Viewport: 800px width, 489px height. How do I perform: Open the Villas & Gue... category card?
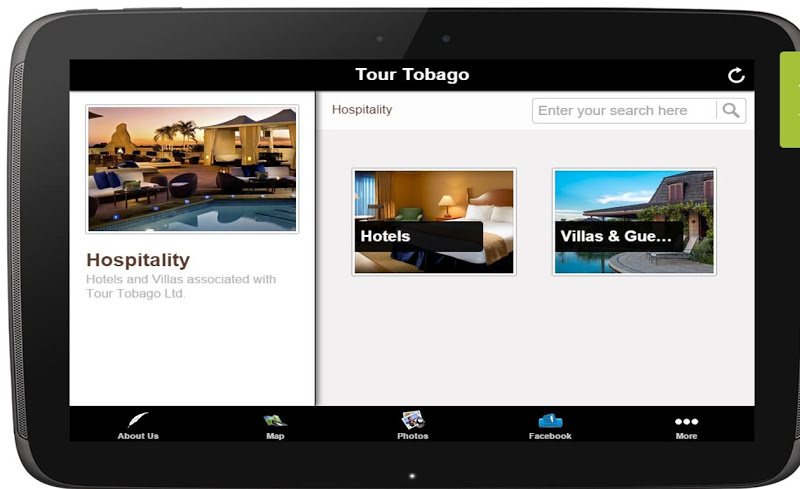click(634, 222)
